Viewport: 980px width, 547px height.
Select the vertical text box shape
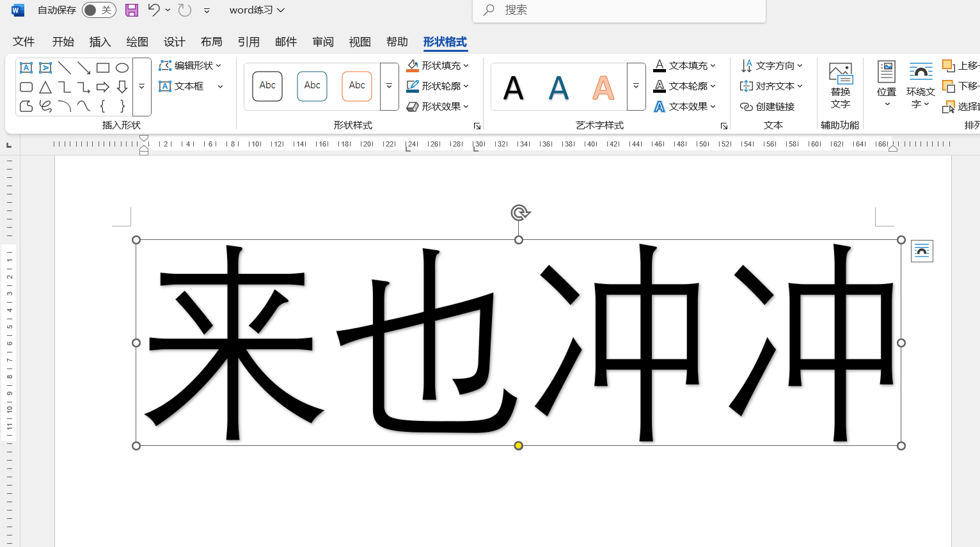coord(45,68)
